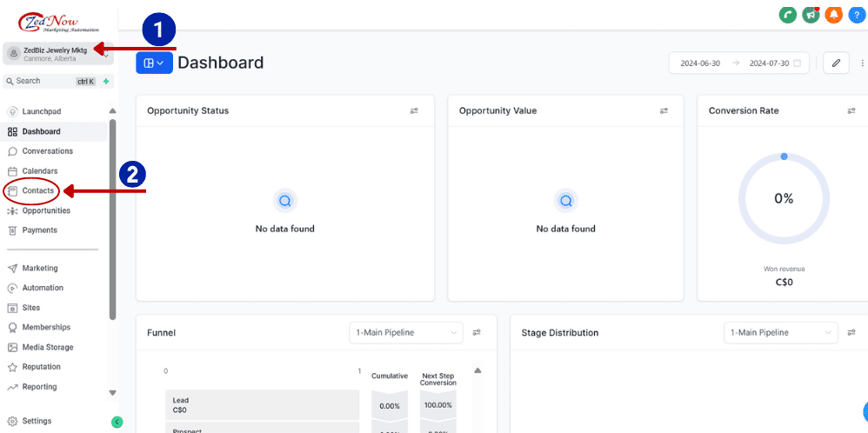The width and height of the screenshot is (868, 433).
Task: Click the 100.00% next step conversion value
Action: coord(437,405)
